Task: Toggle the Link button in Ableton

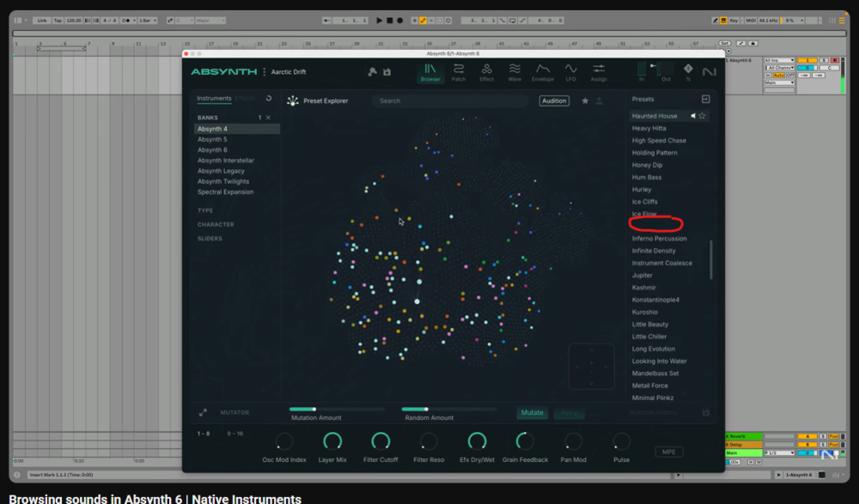Action: click(x=41, y=21)
